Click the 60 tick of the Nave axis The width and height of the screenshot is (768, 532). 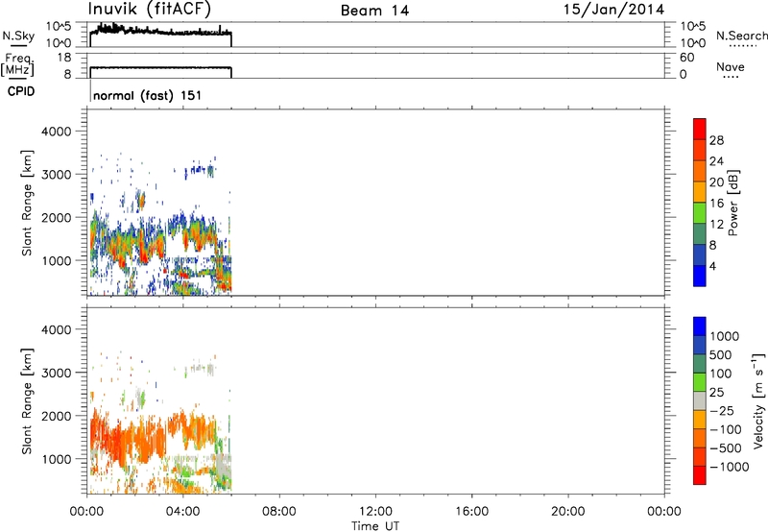[x=686, y=58]
